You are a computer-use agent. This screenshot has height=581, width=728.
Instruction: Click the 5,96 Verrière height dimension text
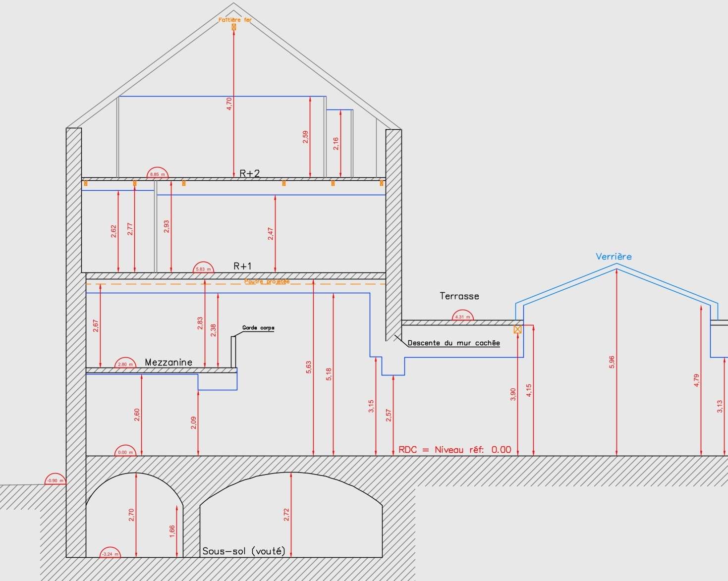pos(612,362)
